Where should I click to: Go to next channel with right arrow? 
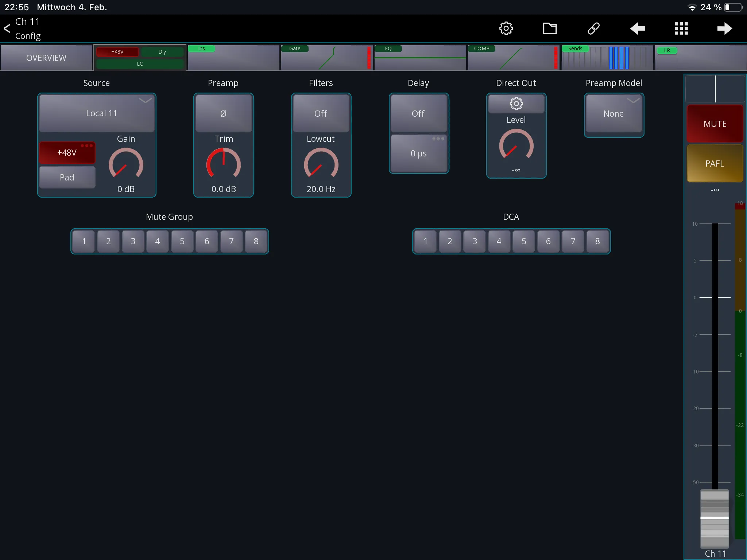725,28
